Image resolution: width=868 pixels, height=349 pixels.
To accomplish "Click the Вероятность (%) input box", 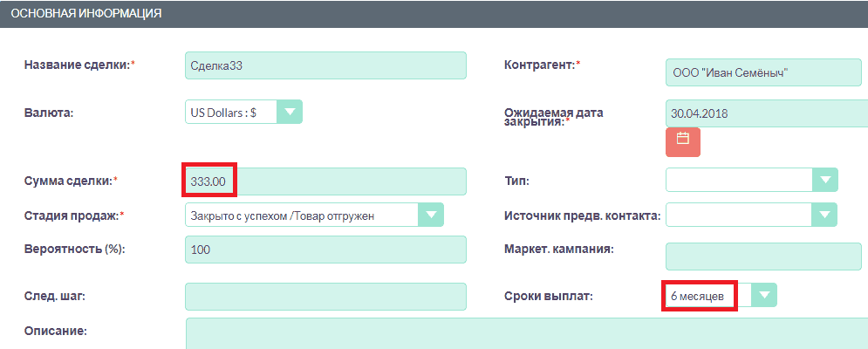I will tap(325, 250).
